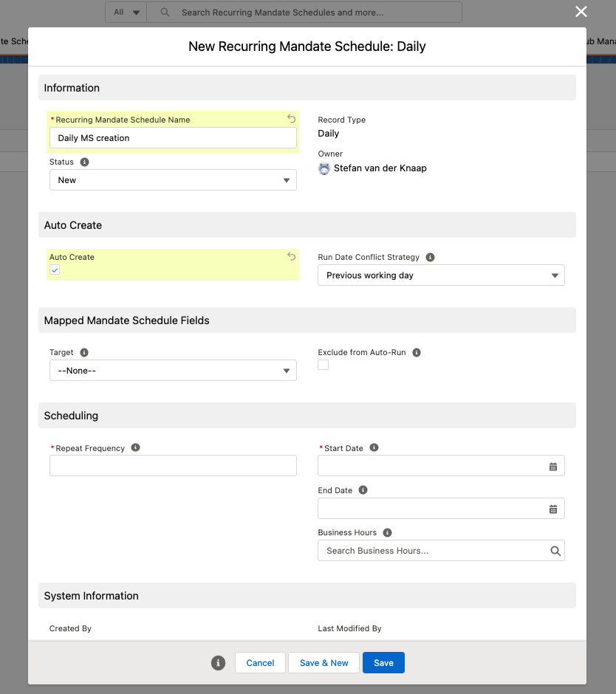Click the info icon beside Exclude from Auto-Run
The height and width of the screenshot is (694, 616).
(x=416, y=352)
